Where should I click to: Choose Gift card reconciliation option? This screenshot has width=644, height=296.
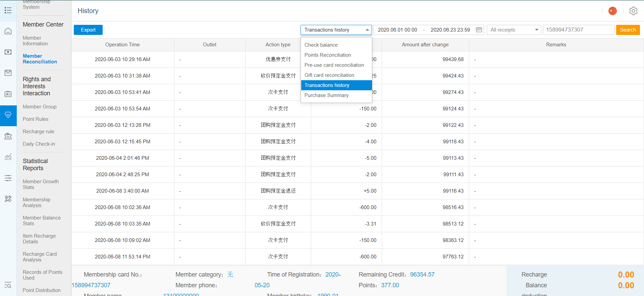click(336, 75)
